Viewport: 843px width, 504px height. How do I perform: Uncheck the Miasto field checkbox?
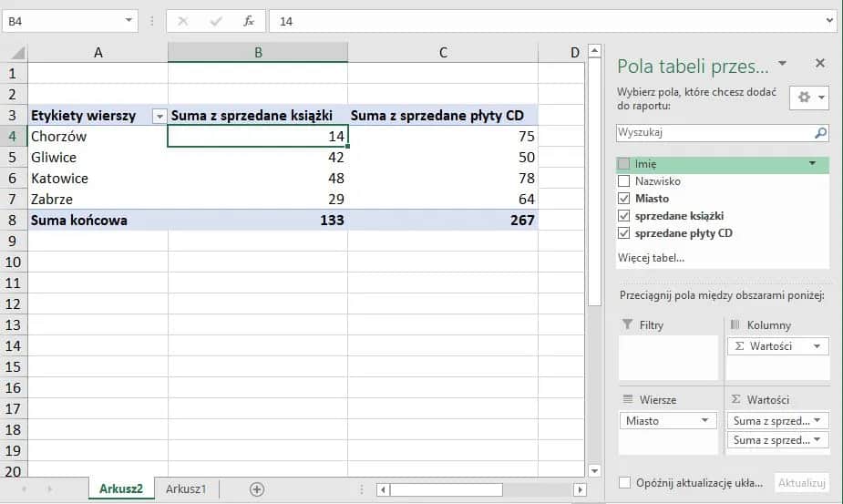(x=623, y=199)
